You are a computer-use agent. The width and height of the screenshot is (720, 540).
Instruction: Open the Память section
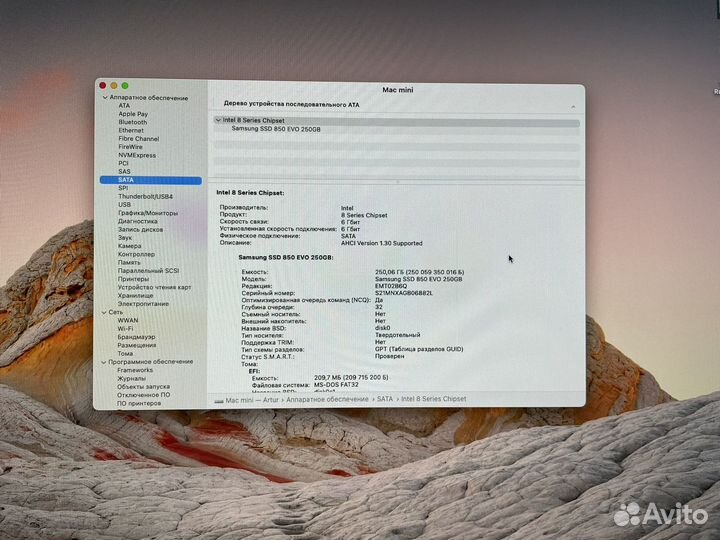(129, 263)
